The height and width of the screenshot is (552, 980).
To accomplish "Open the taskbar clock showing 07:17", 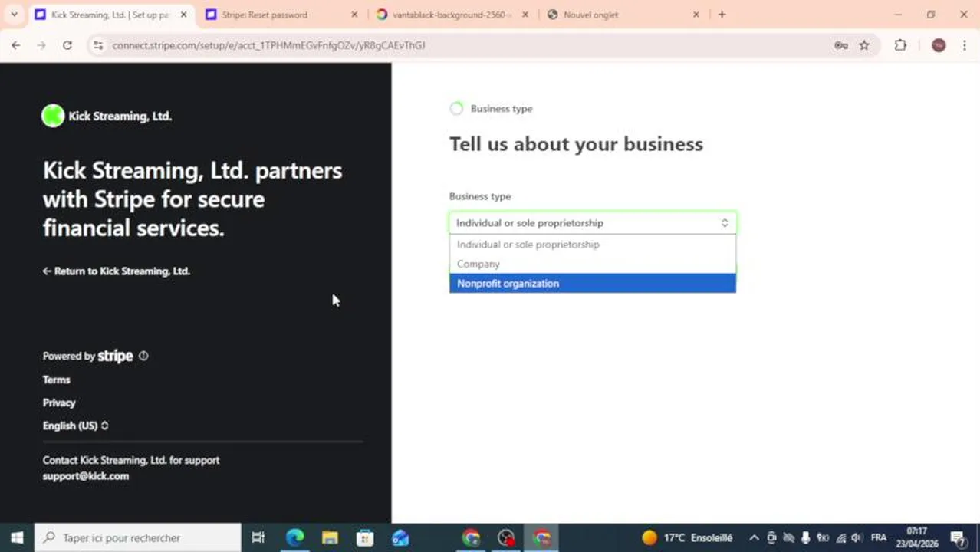I will 916,537.
